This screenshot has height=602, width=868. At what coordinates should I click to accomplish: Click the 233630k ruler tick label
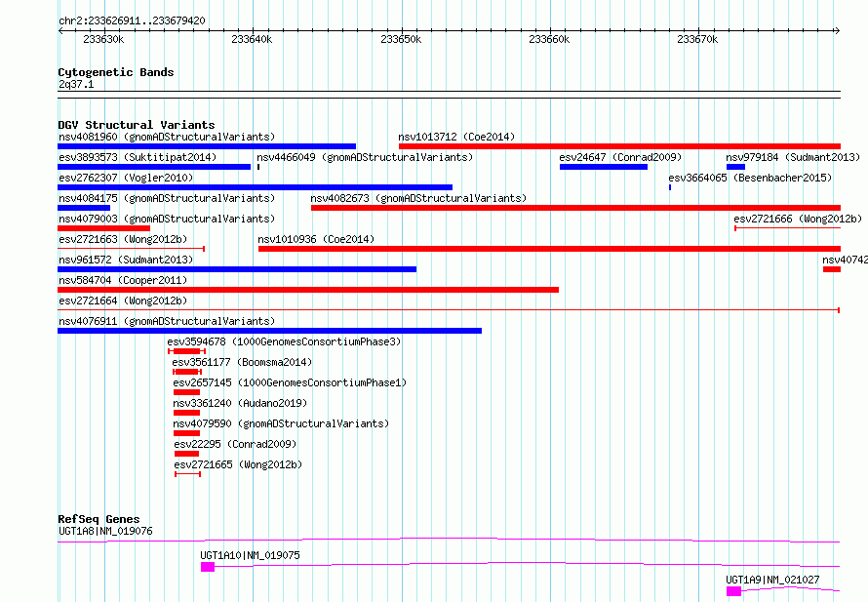(x=103, y=40)
